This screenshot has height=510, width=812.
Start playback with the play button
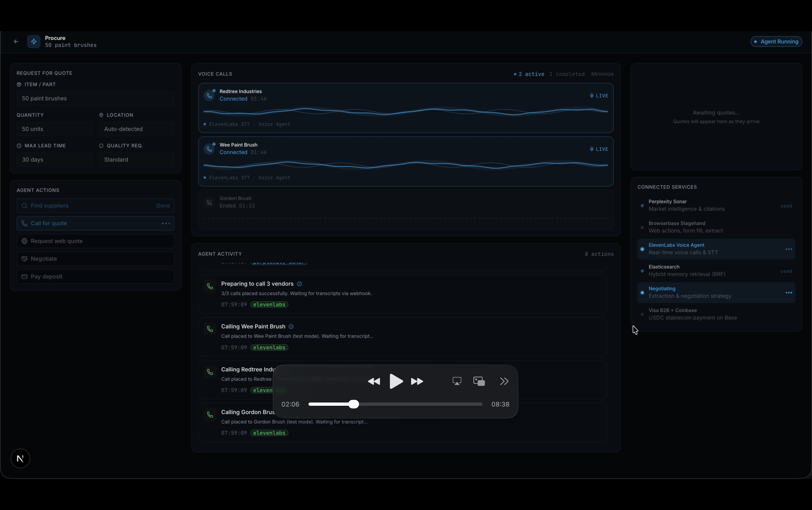point(396,381)
